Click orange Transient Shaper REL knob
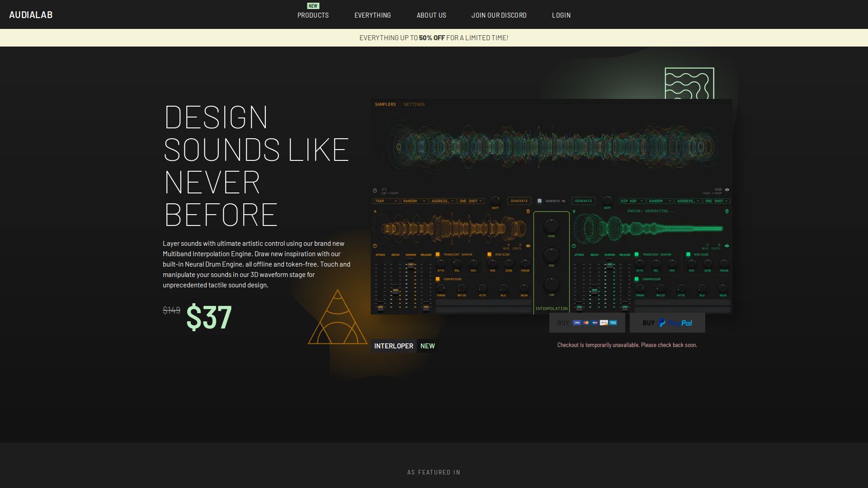Screen dimensions: 868x488 [x=457, y=263]
